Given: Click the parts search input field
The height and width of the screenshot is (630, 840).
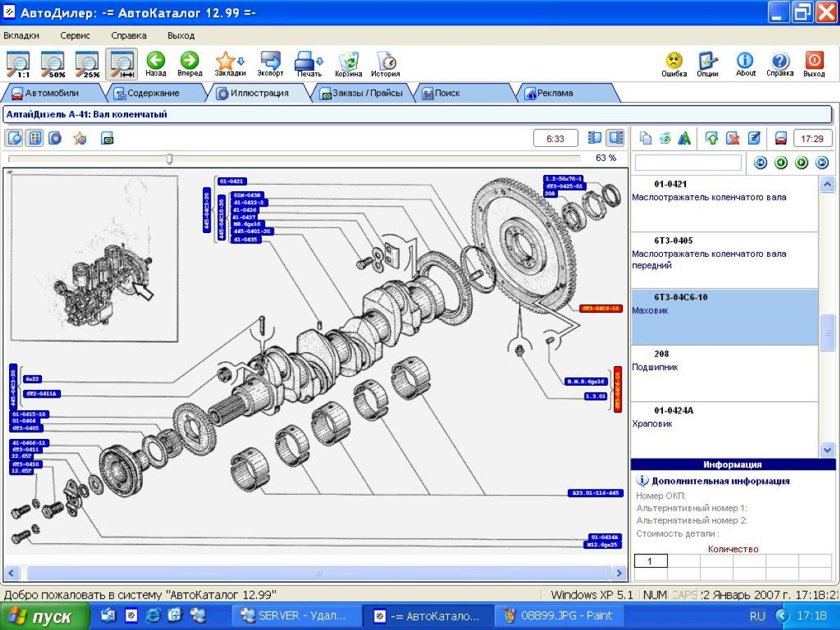Looking at the screenshot, I should (x=687, y=162).
